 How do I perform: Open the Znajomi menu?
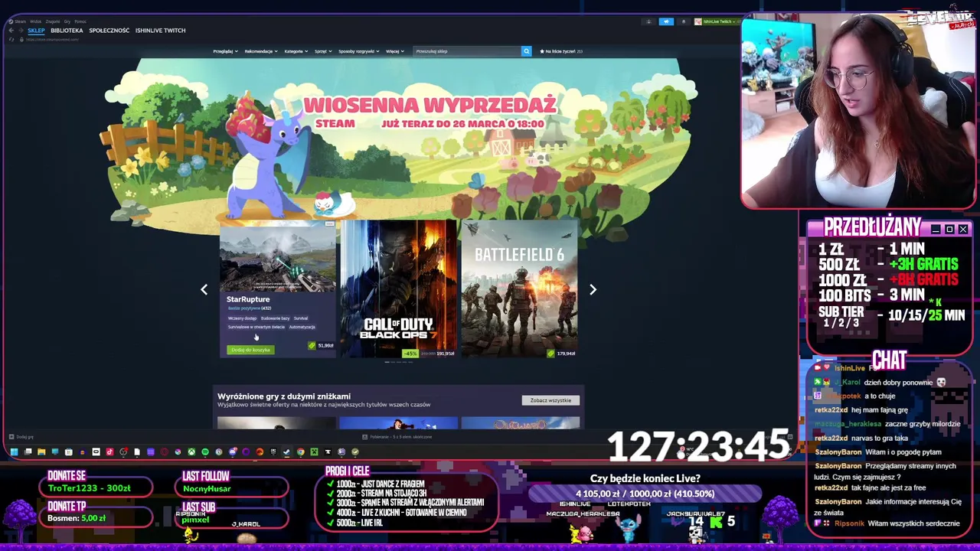point(53,21)
